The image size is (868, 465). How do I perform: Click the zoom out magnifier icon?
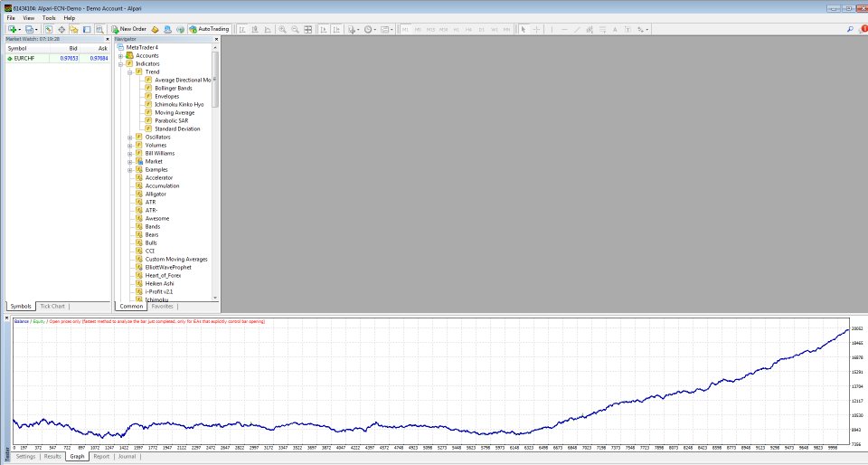coord(295,29)
